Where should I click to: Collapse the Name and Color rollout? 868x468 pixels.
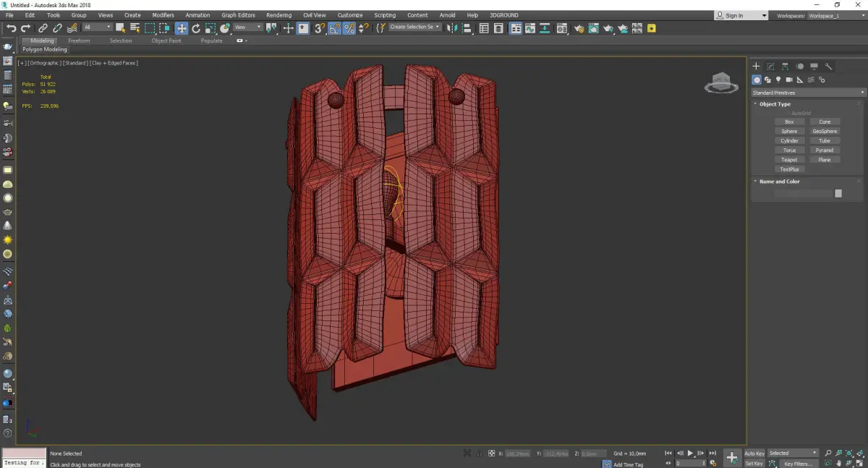[x=779, y=182]
